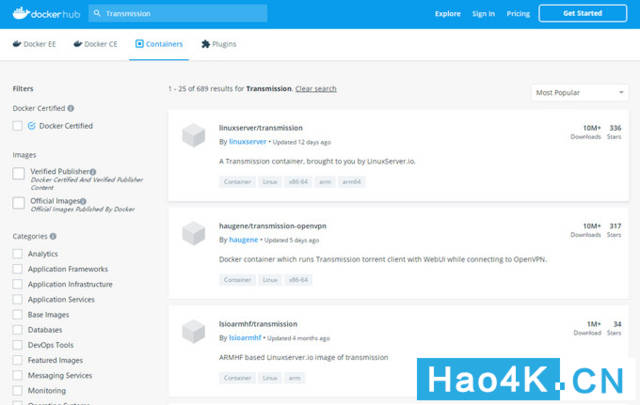Enable the Verified Publisher filter checkbox
Image resolution: width=640 pixels, height=405 pixels.
[x=18, y=174]
